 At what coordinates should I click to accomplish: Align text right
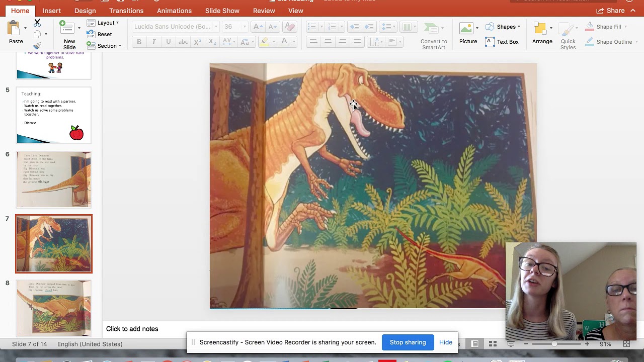click(342, 42)
